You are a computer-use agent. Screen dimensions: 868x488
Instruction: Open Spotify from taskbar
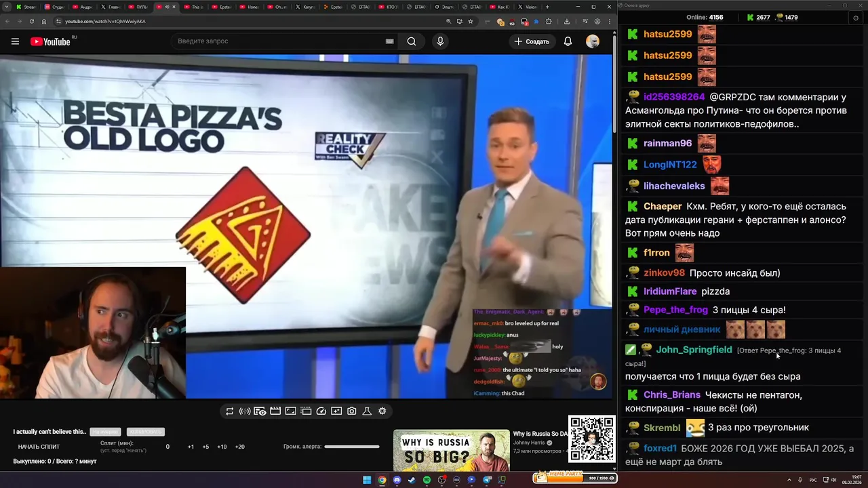point(427,480)
